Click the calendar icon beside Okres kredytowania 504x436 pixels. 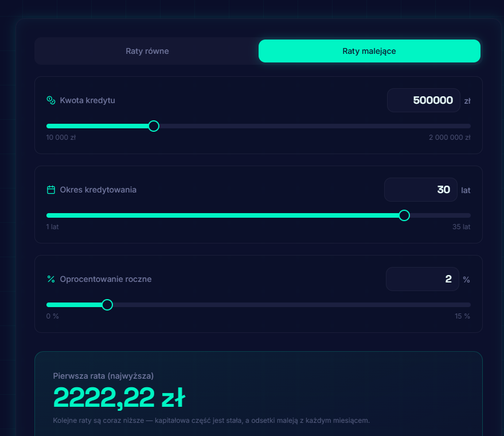[51, 190]
